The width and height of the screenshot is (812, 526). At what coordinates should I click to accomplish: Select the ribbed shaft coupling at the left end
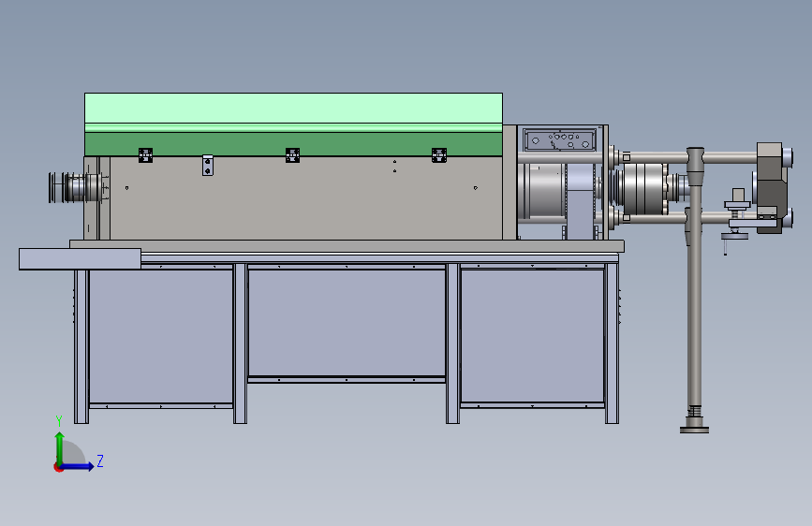pyautogui.click(x=74, y=187)
